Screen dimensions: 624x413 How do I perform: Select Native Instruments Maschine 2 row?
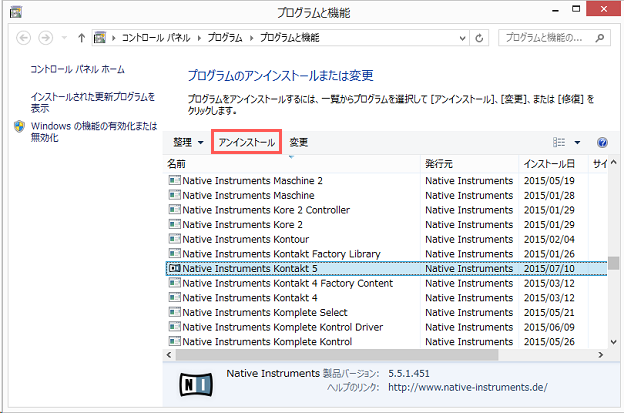(385, 181)
